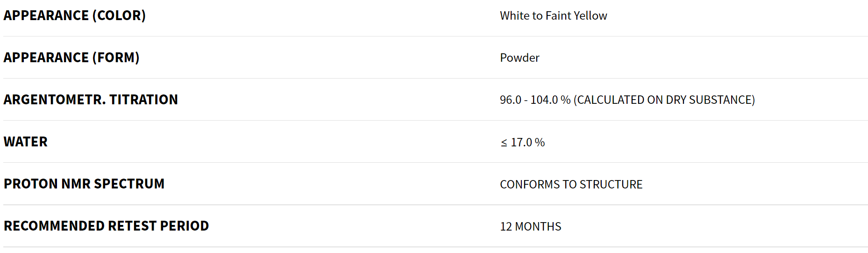Select the Powder value text
The width and height of the screenshot is (868, 253).
tap(519, 58)
